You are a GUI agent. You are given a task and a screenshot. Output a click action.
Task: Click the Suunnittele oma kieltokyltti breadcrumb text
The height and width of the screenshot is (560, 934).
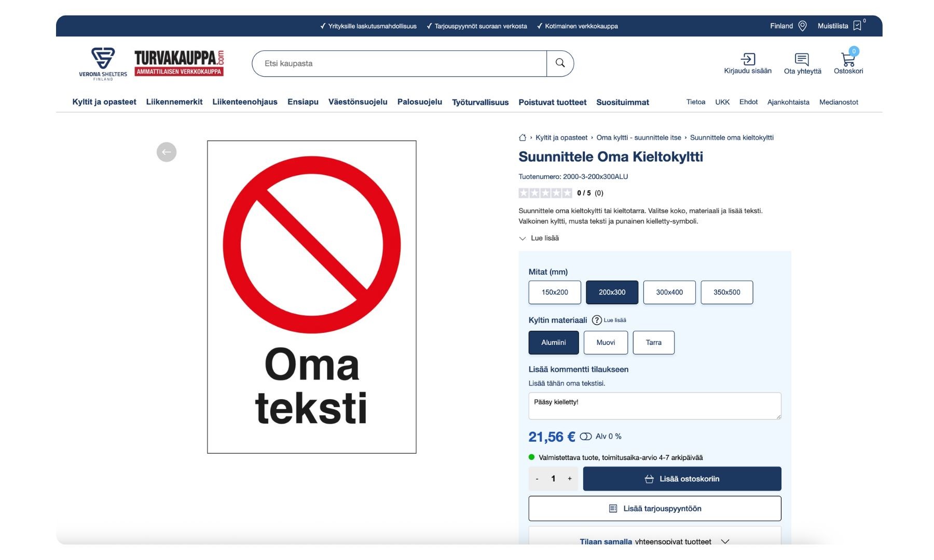pos(732,137)
